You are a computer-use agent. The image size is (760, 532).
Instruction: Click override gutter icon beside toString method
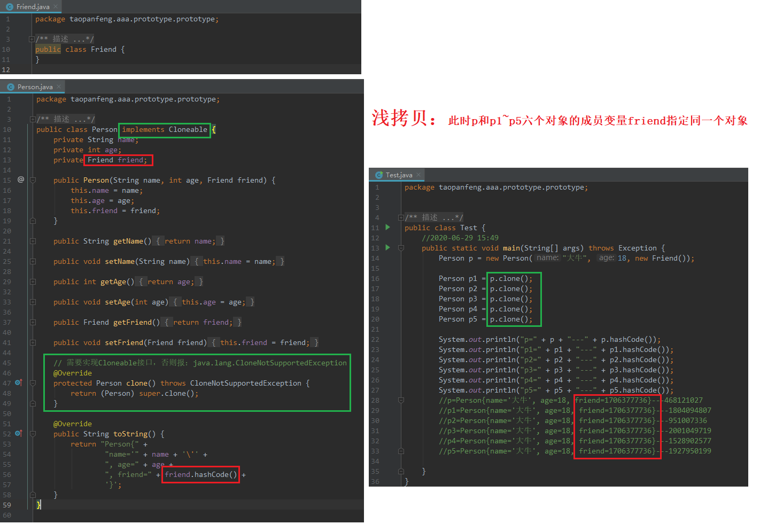click(19, 433)
